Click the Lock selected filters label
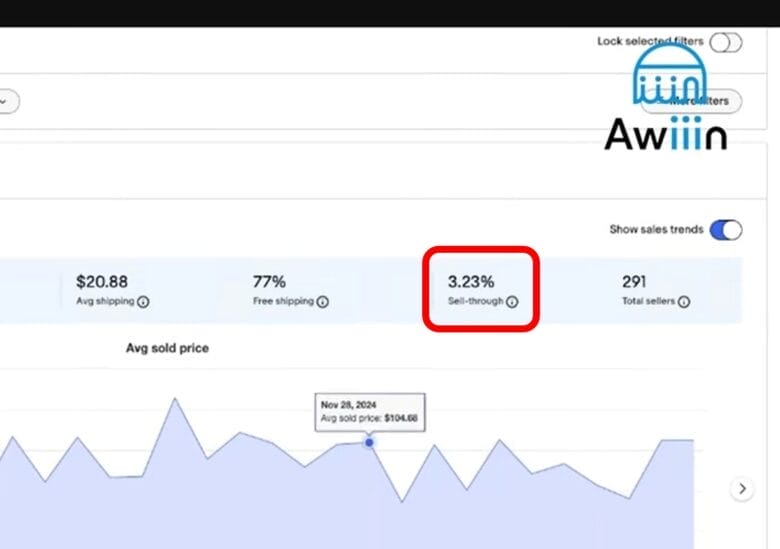Image resolution: width=780 pixels, height=549 pixels. 650,42
